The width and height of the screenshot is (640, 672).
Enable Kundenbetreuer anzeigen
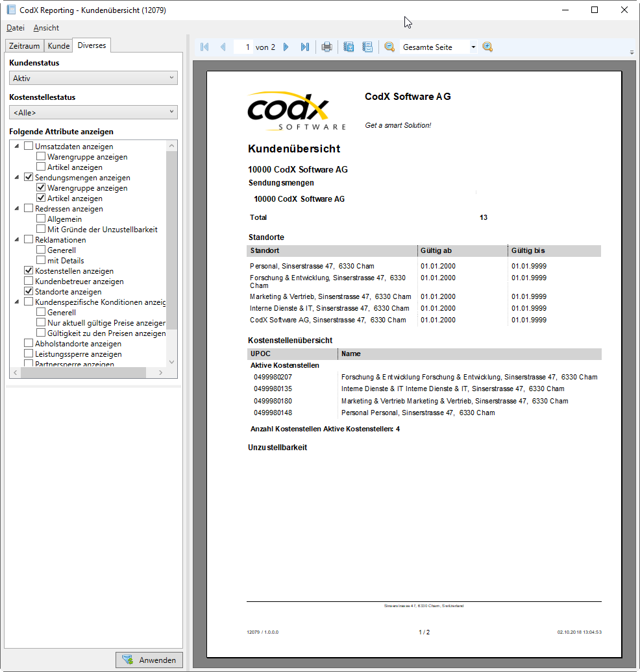[x=29, y=281]
